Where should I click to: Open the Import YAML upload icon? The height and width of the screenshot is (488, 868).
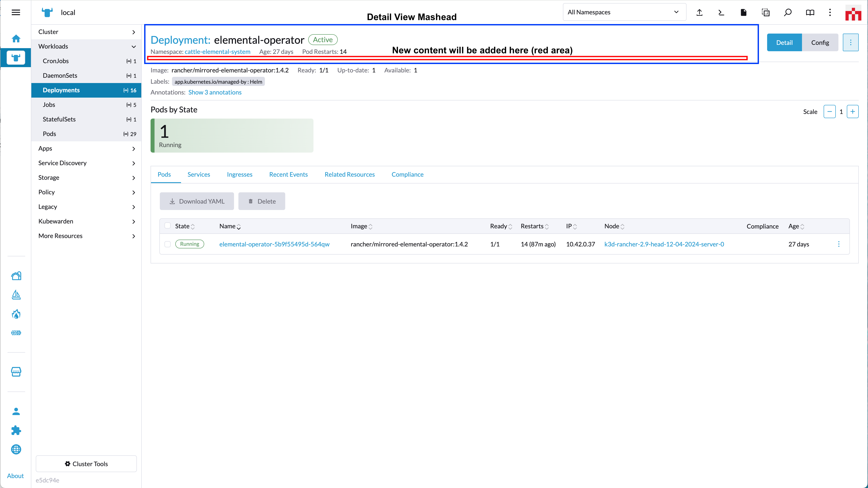700,12
